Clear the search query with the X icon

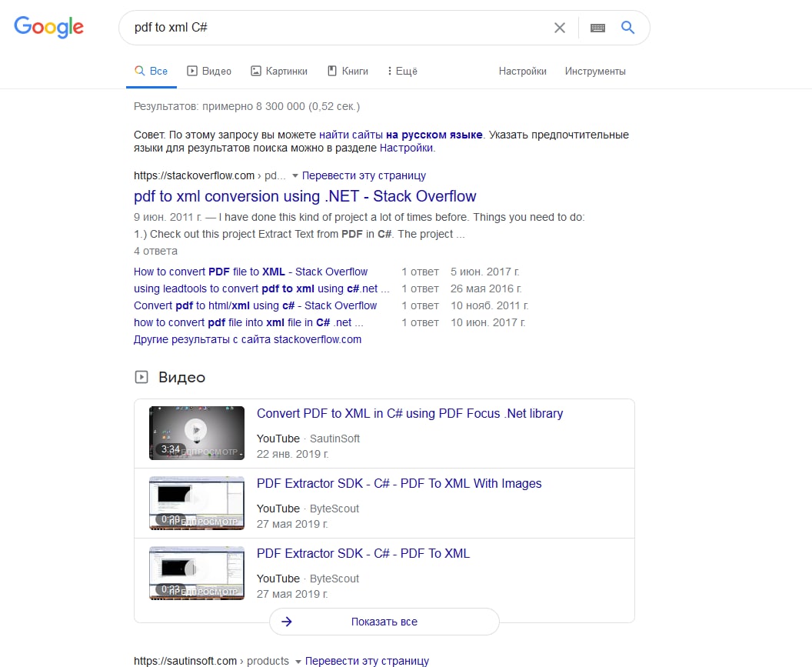pos(559,28)
